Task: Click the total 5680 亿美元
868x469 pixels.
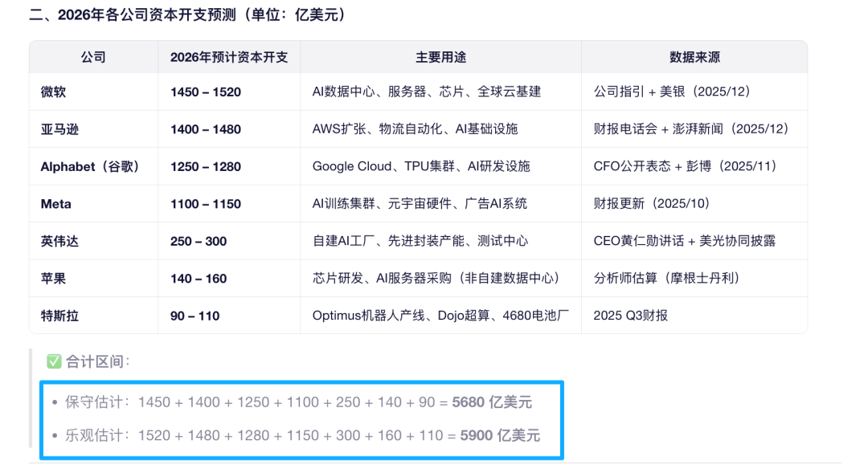Action: [492, 402]
